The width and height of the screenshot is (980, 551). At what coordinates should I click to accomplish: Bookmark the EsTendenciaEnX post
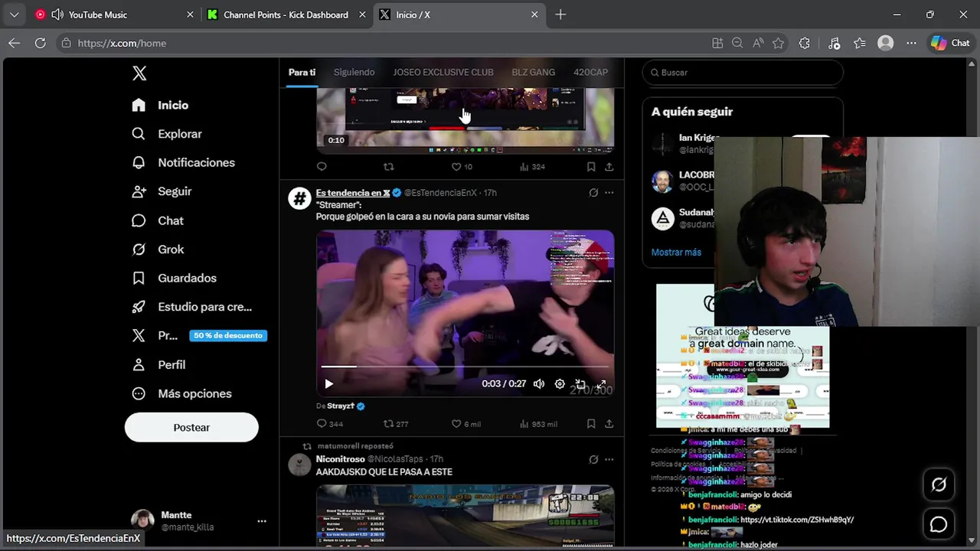[x=591, y=424]
